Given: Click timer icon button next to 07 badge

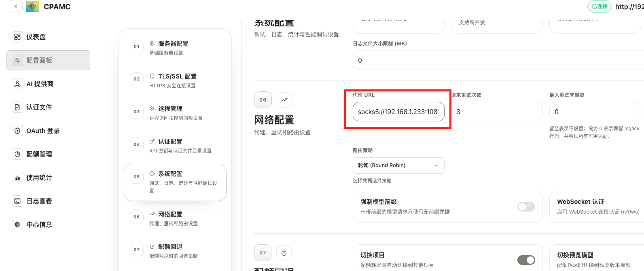Looking at the screenshot, I should coord(284,253).
